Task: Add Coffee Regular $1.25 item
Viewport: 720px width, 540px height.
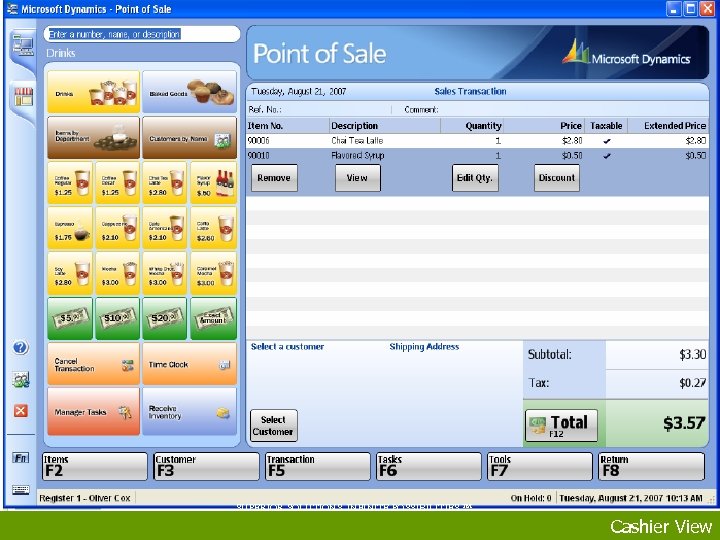Action: point(70,183)
